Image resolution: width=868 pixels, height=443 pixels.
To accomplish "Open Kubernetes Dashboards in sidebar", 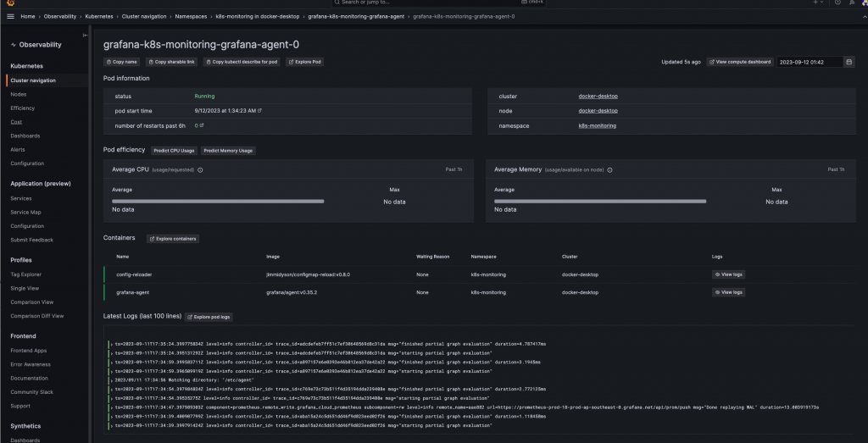I will [x=25, y=136].
